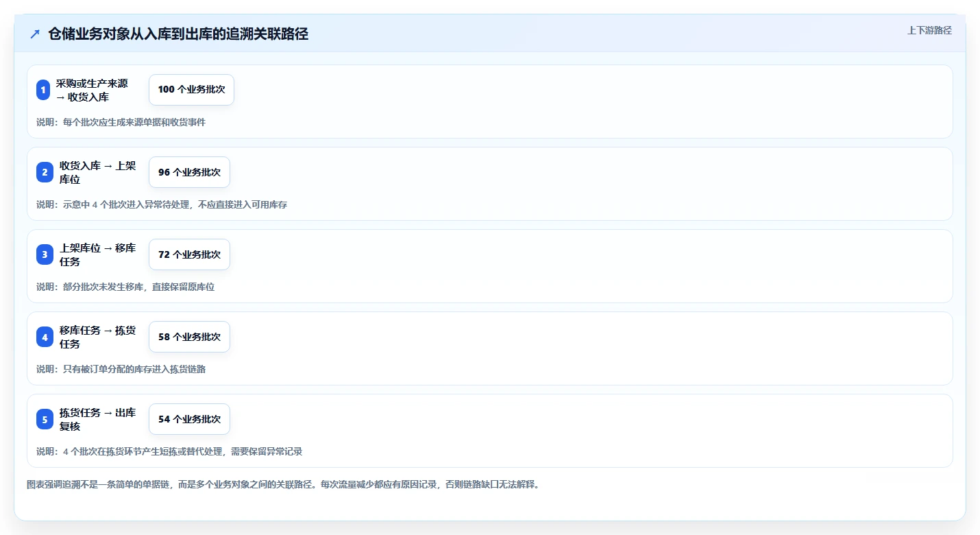
Task: Click the label "收货入库 → 上架库位"
Action: point(97,172)
